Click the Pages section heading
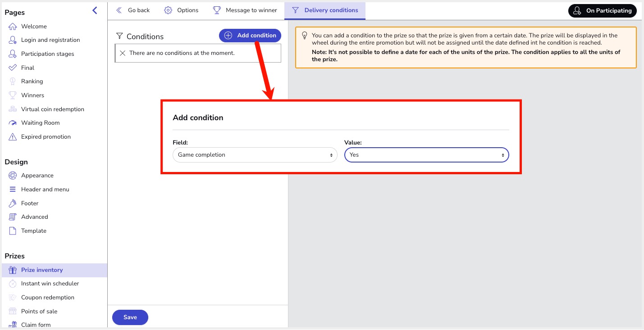 click(15, 13)
